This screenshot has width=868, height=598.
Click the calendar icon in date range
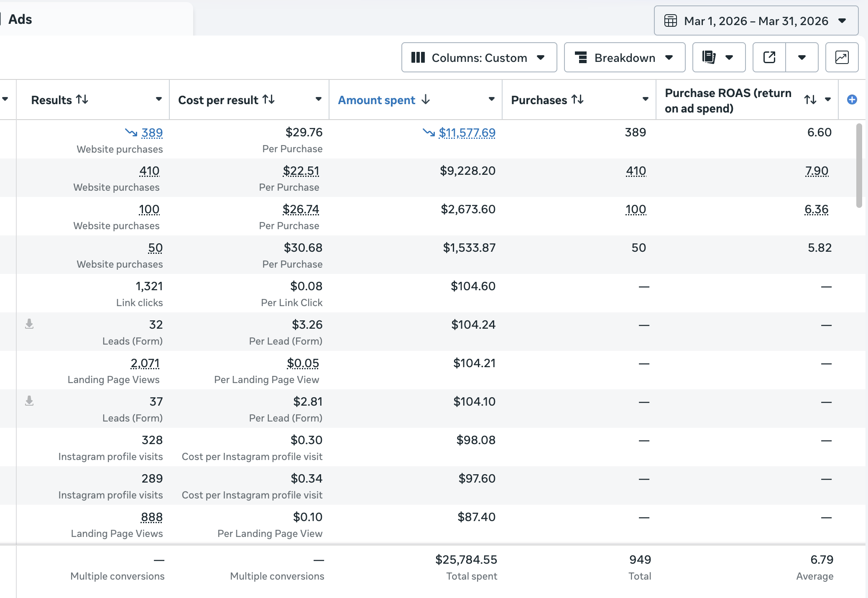(x=671, y=20)
